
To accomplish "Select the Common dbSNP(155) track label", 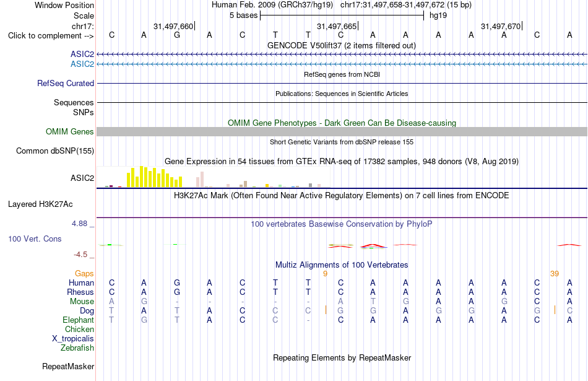I will click(55, 151).
